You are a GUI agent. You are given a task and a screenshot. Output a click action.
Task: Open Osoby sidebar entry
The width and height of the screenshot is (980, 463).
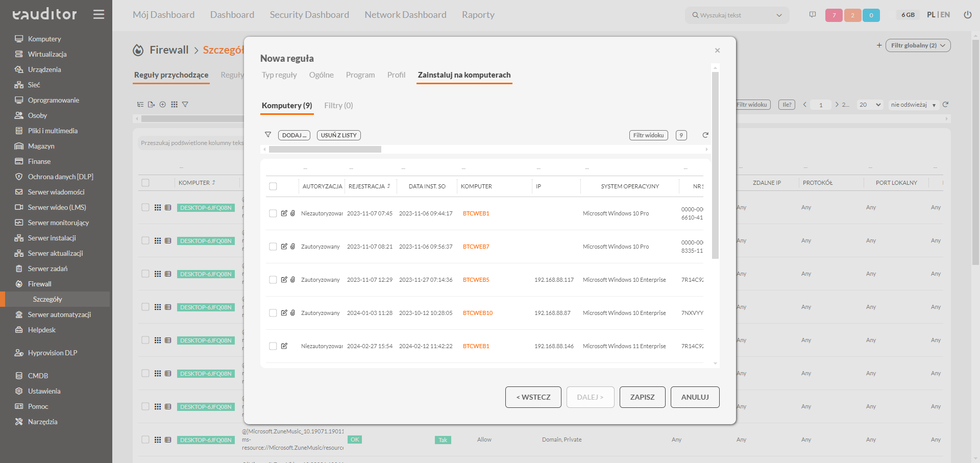37,115
